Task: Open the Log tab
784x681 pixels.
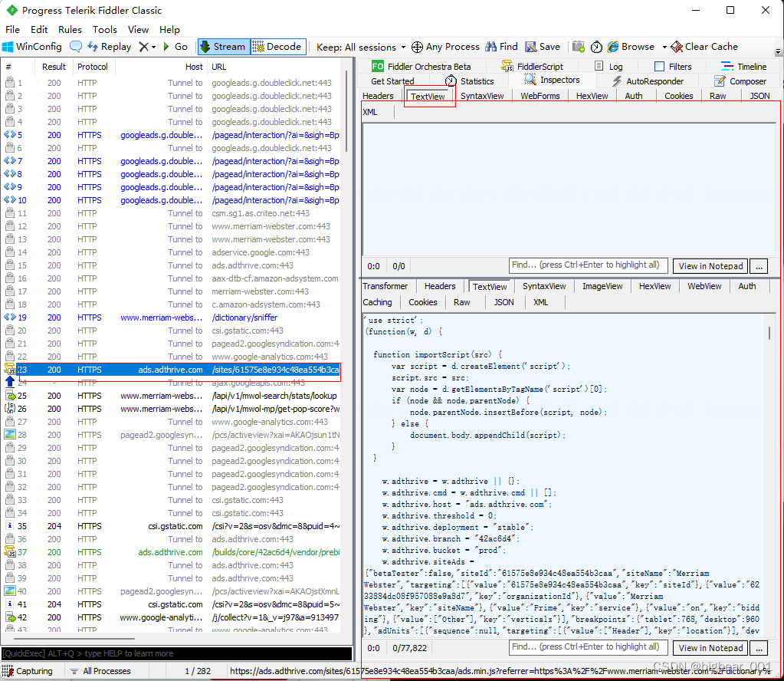Action: (609, 67)
